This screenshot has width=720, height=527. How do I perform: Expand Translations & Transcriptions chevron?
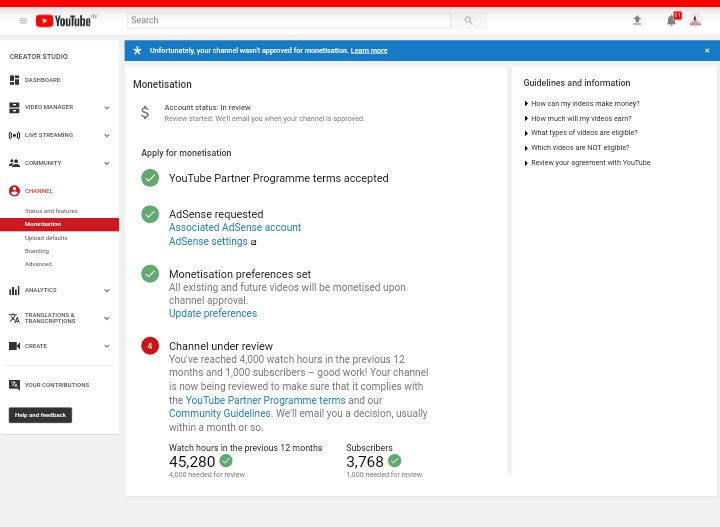[x=107, y=318]
